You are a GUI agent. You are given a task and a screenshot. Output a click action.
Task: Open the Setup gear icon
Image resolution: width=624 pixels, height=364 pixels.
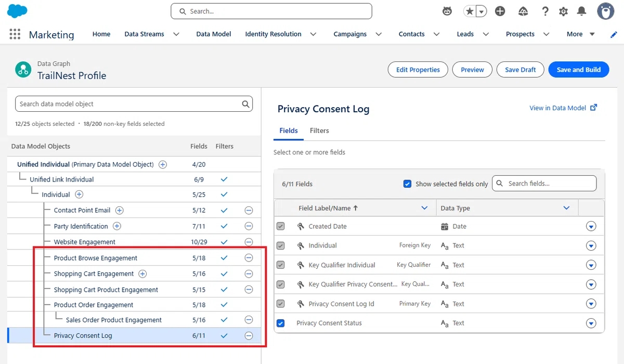[563, 11]
